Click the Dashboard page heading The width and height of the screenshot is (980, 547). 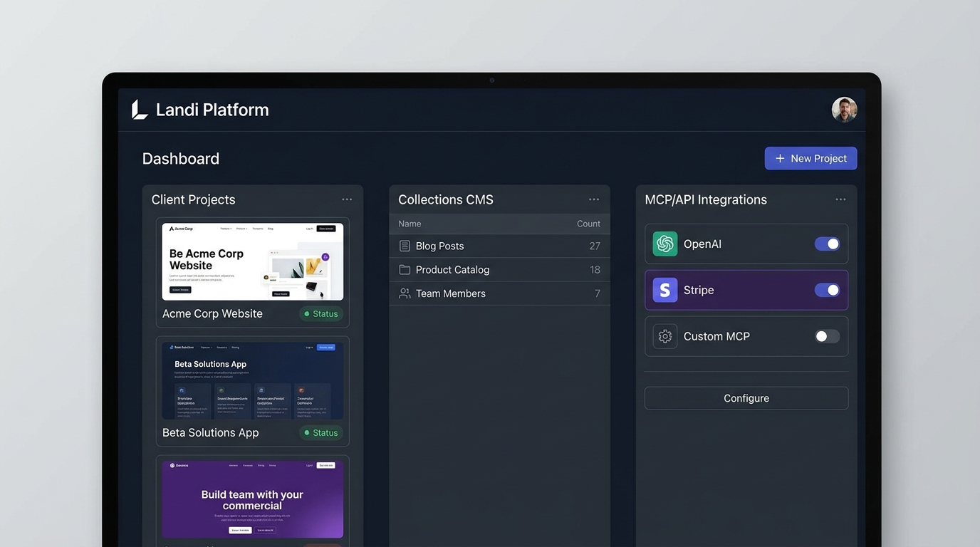(181, 159)
